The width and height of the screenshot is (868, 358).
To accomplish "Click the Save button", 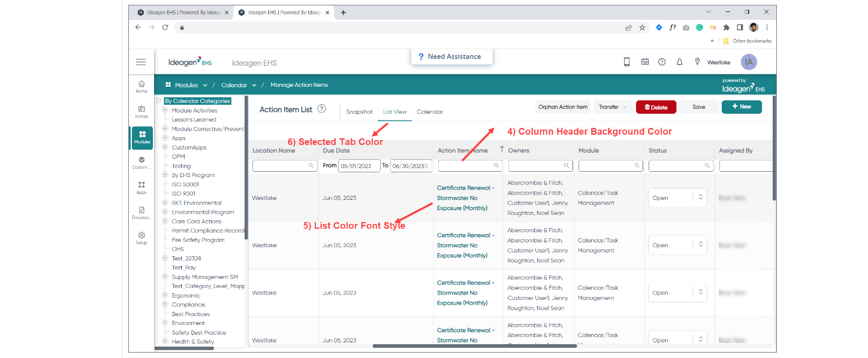I will tap(699, 107).
